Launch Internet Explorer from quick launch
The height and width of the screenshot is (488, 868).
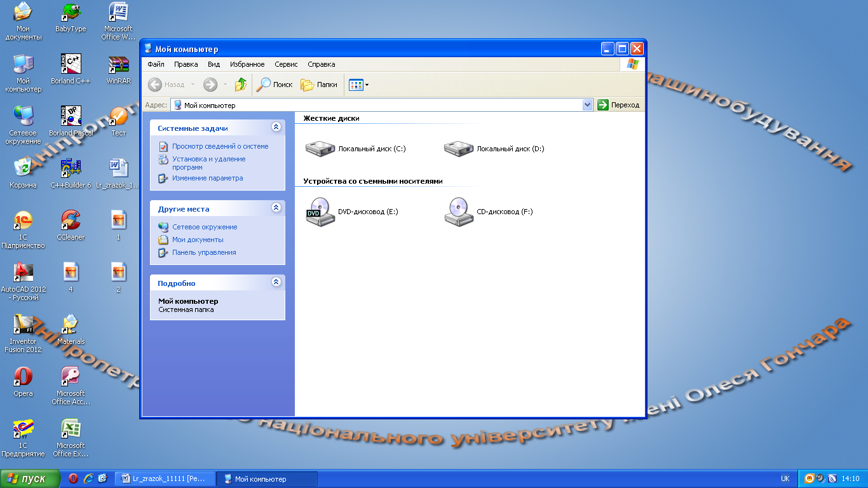click(x=88, y=479)
